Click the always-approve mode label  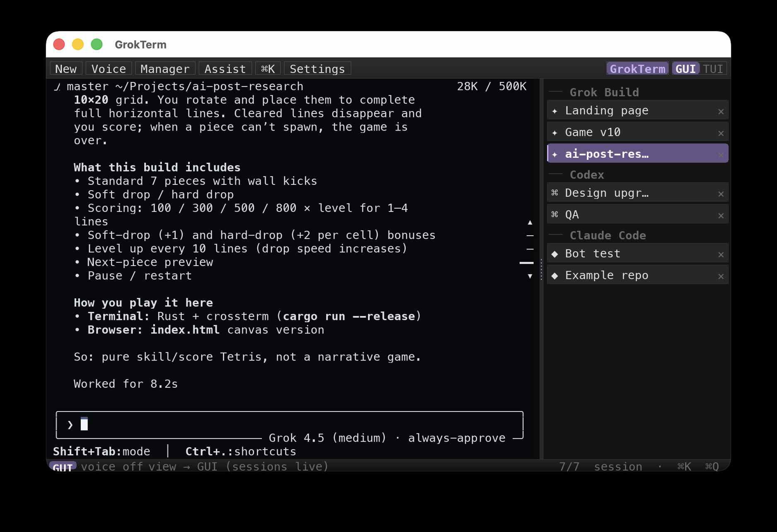[x=457, y=438]
